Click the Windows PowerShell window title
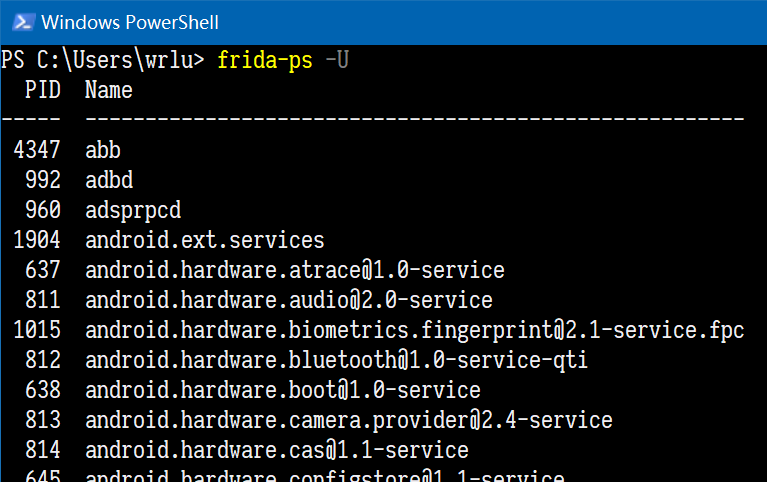The image size is (767, 482). pos(130,23)
